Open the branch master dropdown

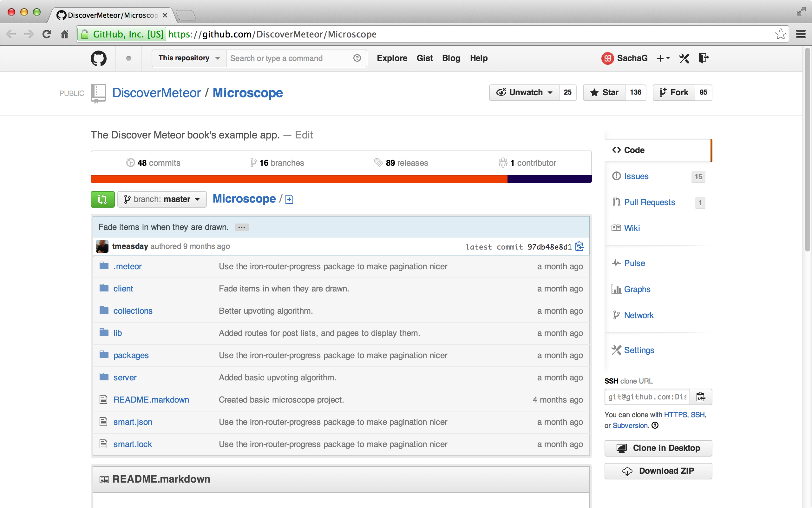(162, 199)
